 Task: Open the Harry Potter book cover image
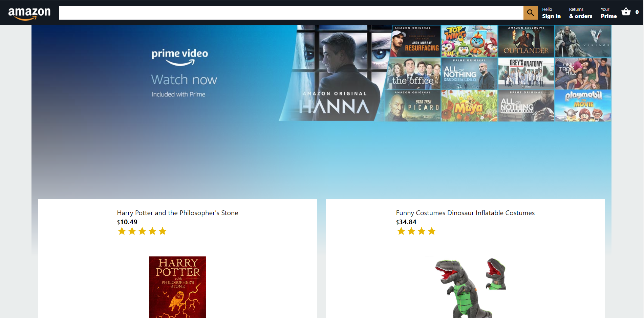[177, 287]
